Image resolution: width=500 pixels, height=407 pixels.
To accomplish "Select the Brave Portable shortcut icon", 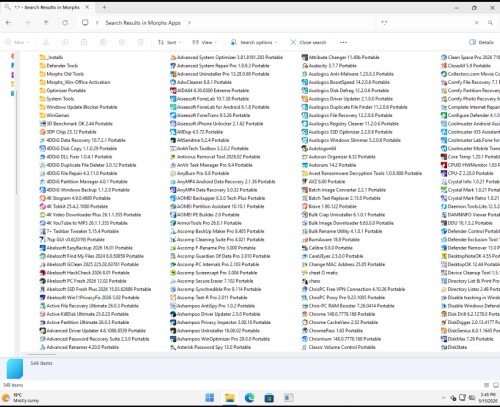I will (304, 206).
